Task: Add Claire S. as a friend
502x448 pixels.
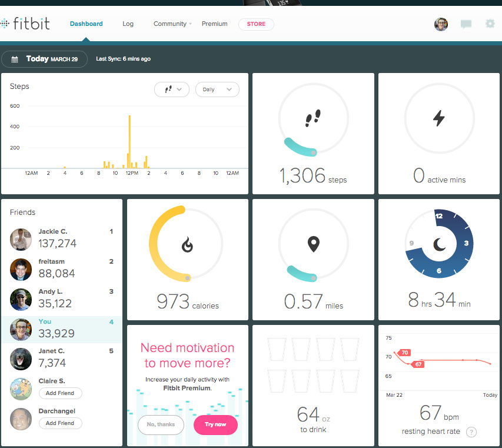Action: pos(60,393)
